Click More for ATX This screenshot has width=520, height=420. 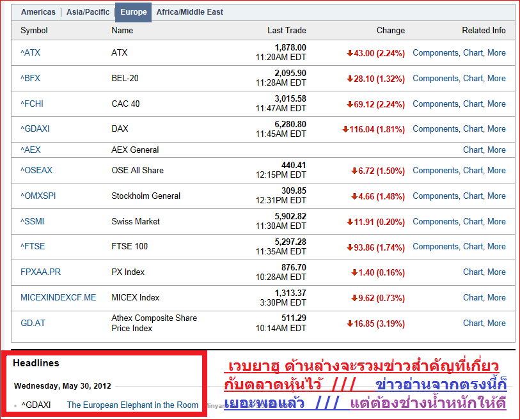pyautogui.click(x=496, y=52)
